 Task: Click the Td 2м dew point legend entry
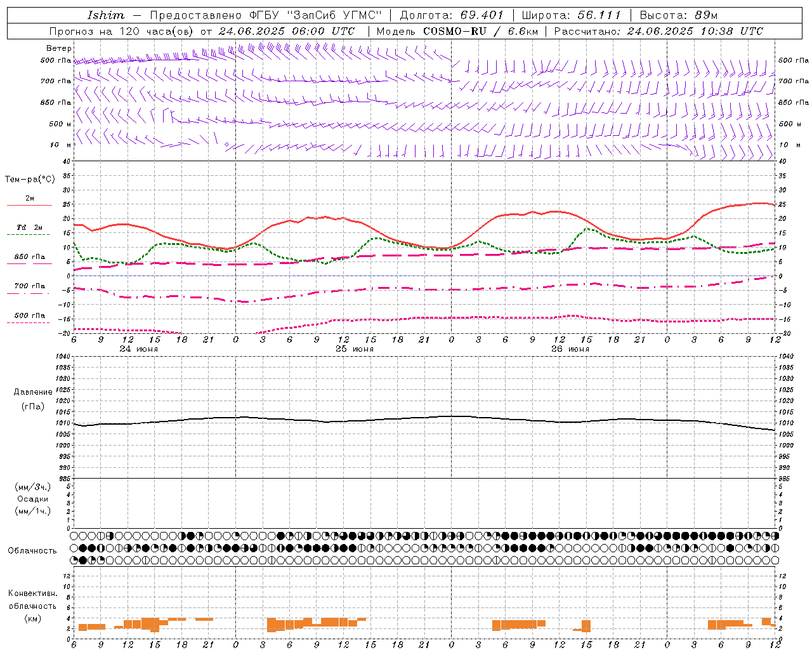click(x=30, y=227)
